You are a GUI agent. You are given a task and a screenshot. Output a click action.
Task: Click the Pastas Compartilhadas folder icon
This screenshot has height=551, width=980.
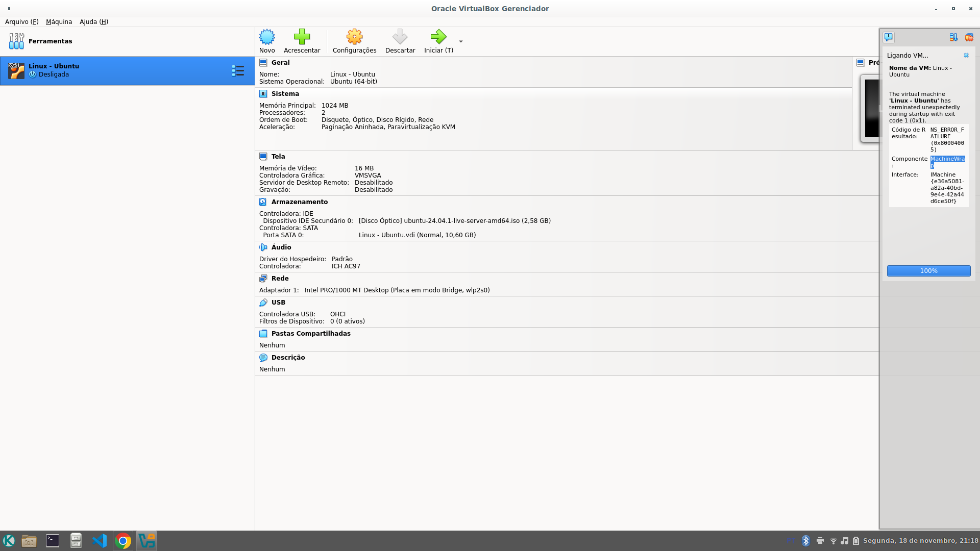[263, 333]
